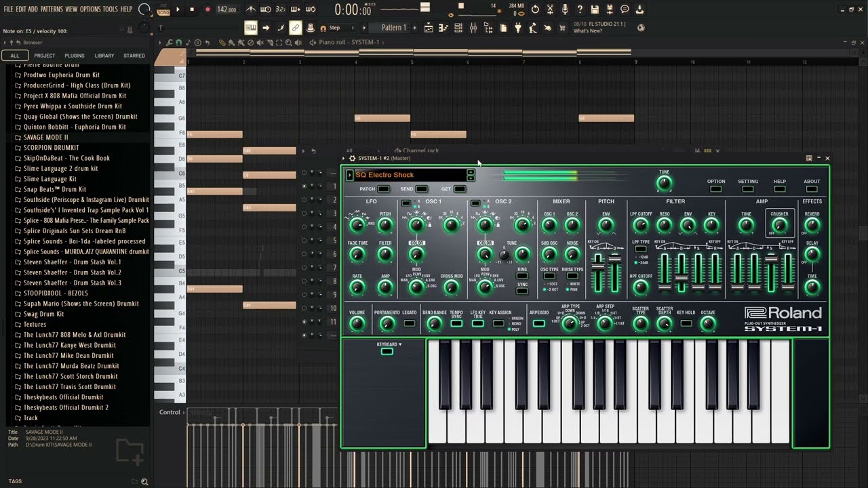Toggle OSC 2 RING switch
The width and height of the screenshot is (868, 488).
[x=522, y=276]
